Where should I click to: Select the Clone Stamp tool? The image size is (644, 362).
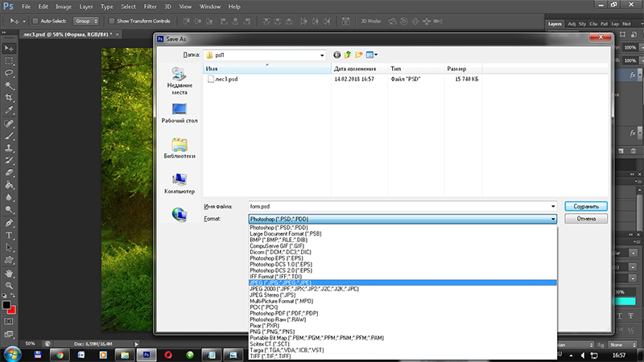[9, 148]
